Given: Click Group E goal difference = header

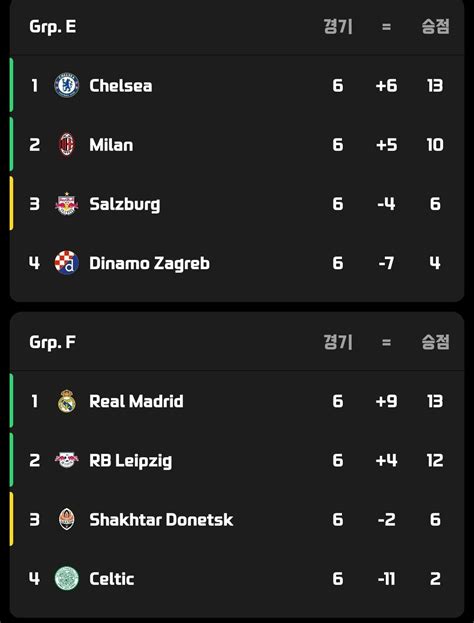Looking at the screenshot, I should tap(386, 27).
